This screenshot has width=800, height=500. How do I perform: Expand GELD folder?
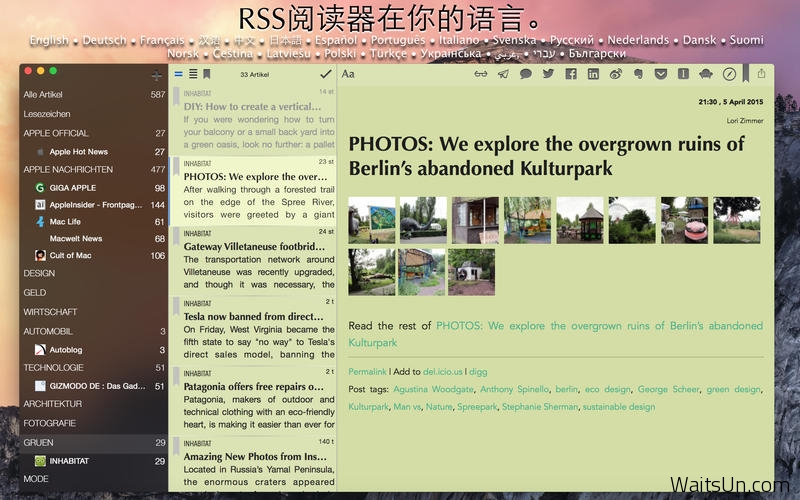coord(94,293)
